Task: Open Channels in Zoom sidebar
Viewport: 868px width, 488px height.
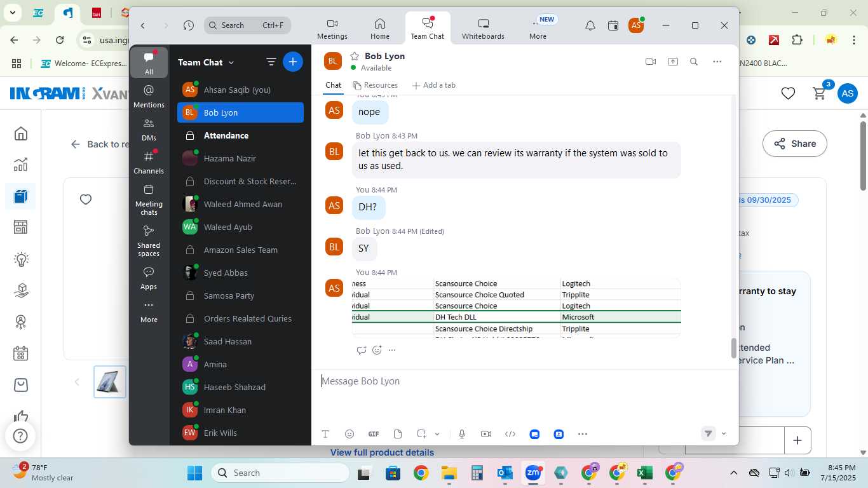Action: pos(149,162)
